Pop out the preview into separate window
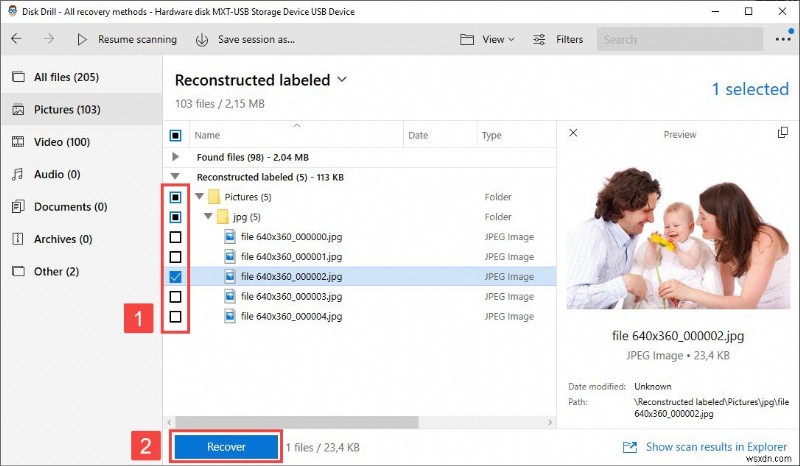The height and width of the screenshot is (466, 800). coord(783,133)
